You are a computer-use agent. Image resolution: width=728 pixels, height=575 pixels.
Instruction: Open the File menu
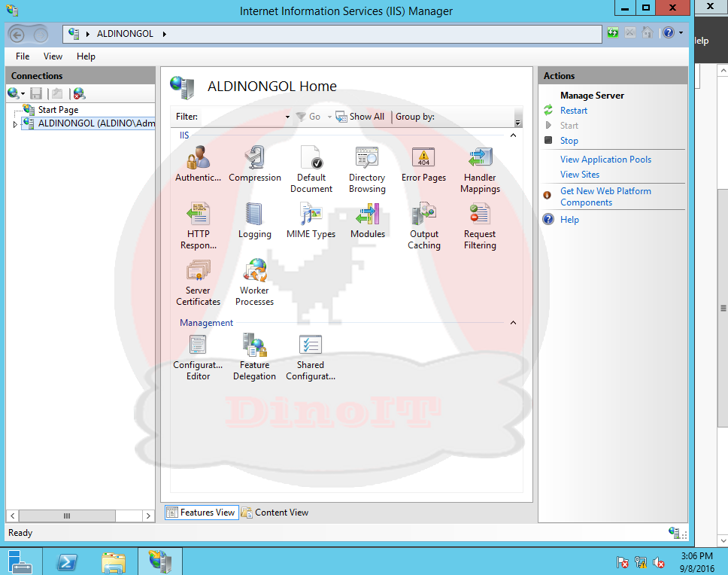click(23, 56)
